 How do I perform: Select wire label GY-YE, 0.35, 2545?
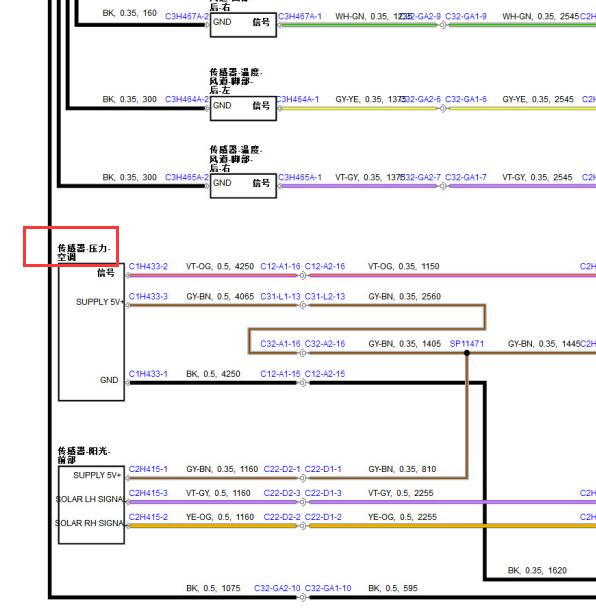(x=538, y=99)
